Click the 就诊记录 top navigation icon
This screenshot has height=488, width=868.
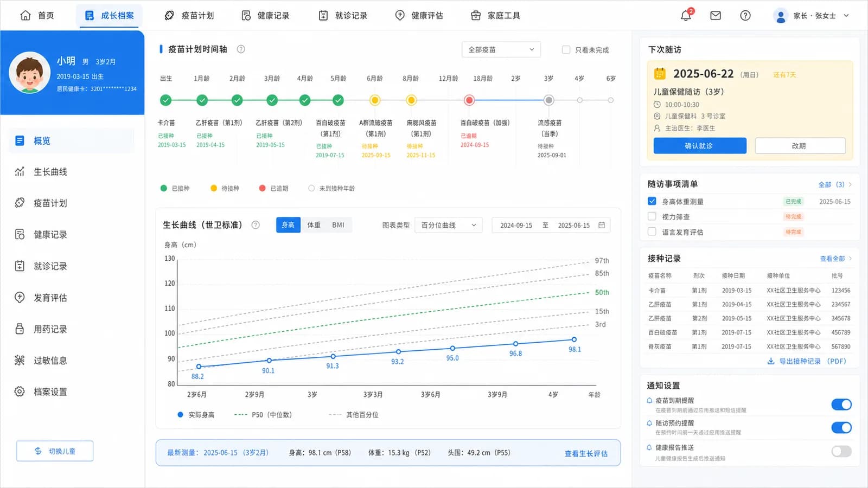pyautogui.click(x=323, y=15)
